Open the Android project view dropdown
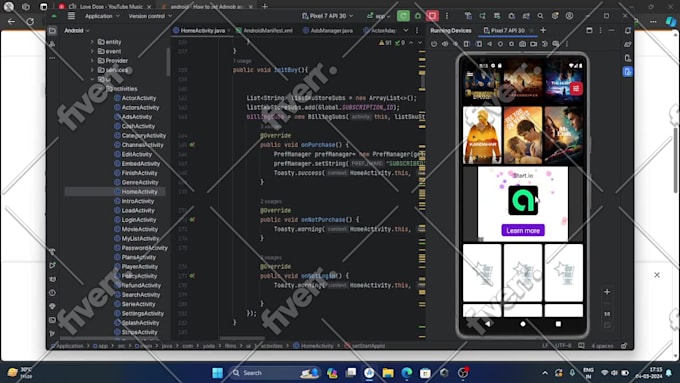 point(77,31)
